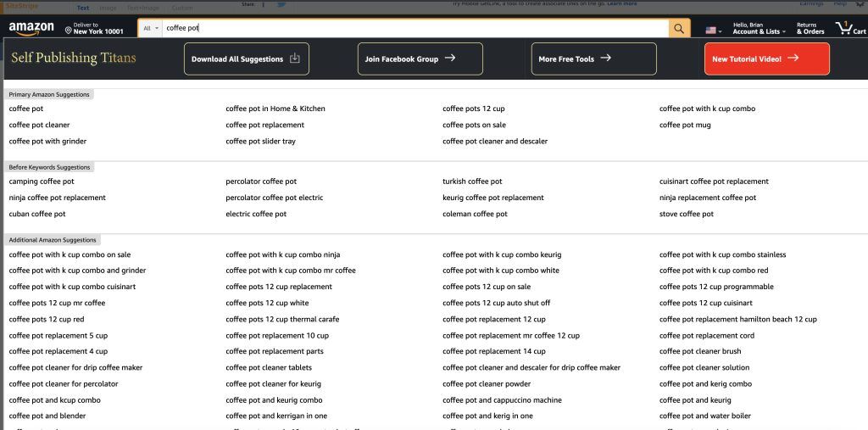Select "coffee pot and cappuccino machine"

[x=502, y=400]
